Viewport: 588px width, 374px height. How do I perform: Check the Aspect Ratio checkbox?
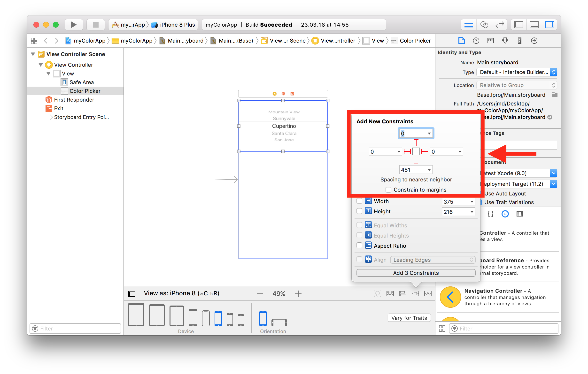pos(359,246)
